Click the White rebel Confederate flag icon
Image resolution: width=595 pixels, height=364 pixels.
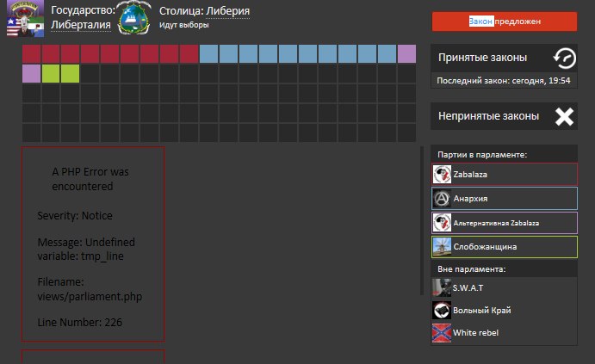click(442, 333)
